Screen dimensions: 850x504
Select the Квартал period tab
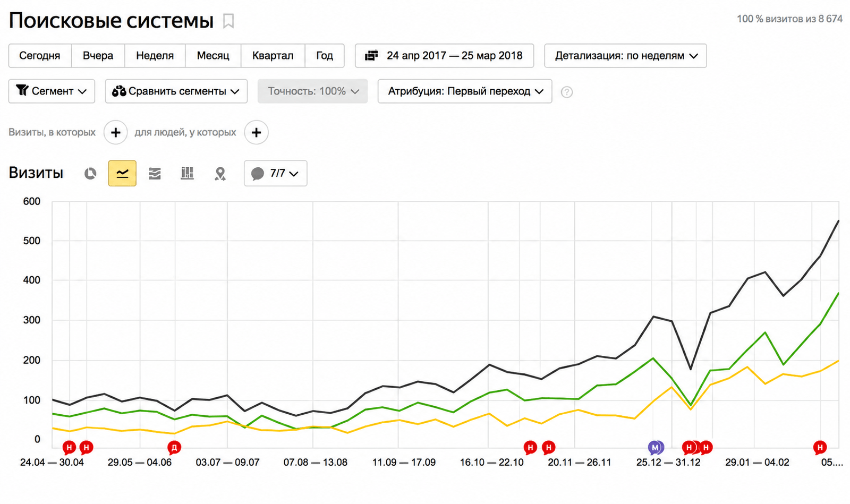(273, 56)
